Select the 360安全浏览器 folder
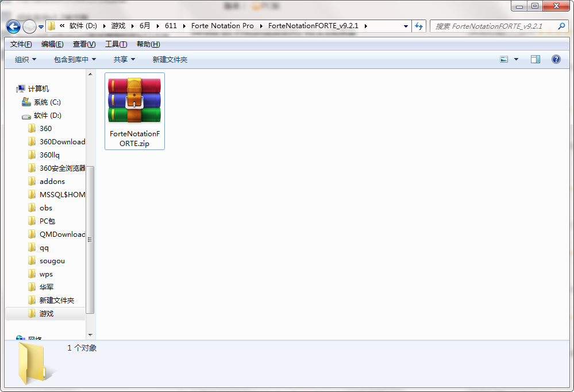 [x=57, y=168]
